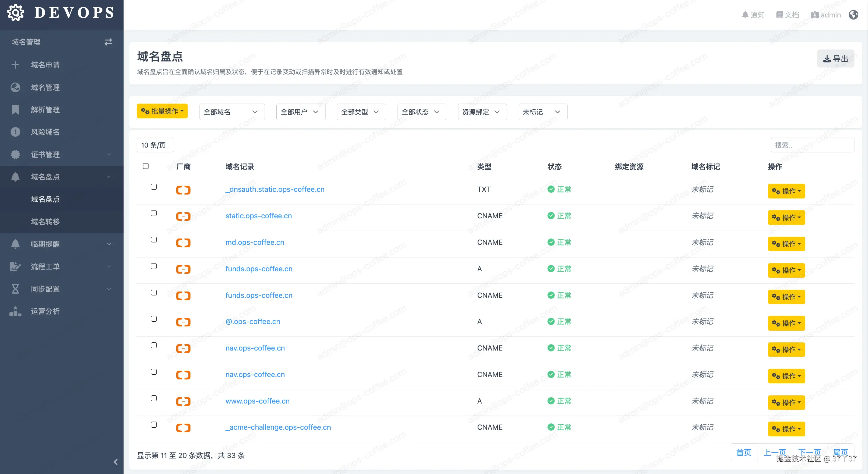This screenshot has height=474, width=868.
Task: Open the md.ops-coffee.cn record link
Action: (x=255, y=242)
